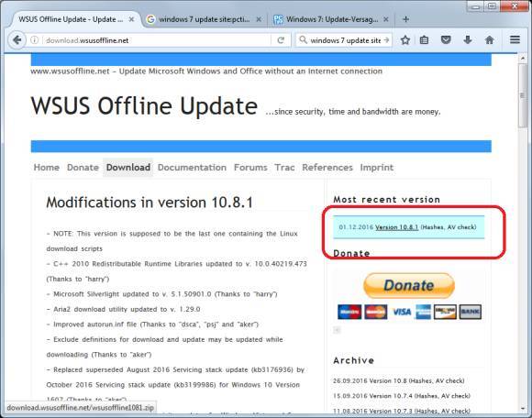The width and height of the screenshot is (532, 418).
Task: Open the bookmarks list icon
Action: (x=424, y=40)
